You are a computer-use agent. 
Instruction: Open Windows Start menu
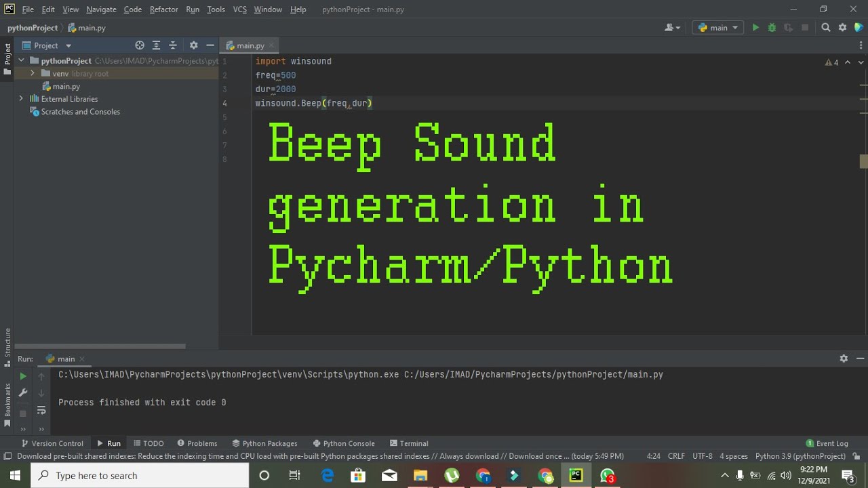tap(15, 476)
